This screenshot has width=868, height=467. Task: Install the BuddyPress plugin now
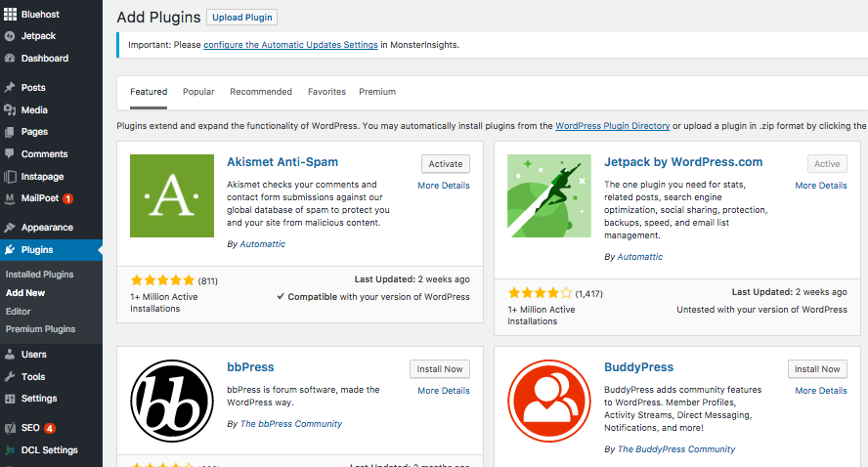[817, 369]
